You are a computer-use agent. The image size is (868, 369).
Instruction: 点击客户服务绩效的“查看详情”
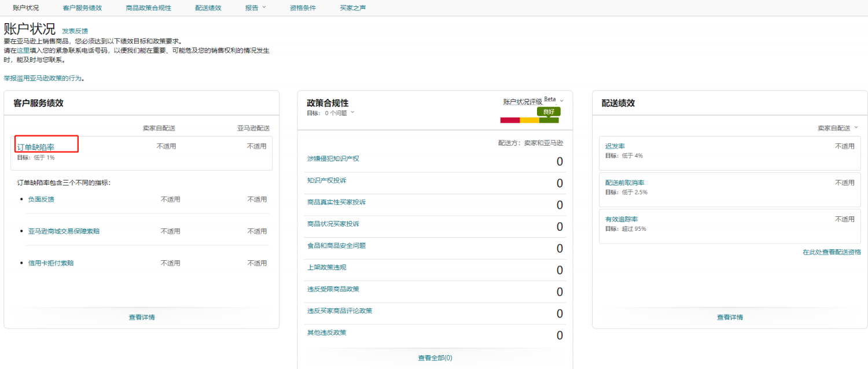tap(142, 317)
